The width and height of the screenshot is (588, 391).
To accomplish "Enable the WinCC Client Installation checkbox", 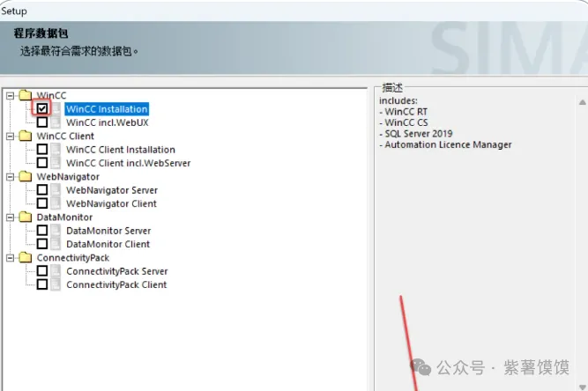I will tap(42, 150).
